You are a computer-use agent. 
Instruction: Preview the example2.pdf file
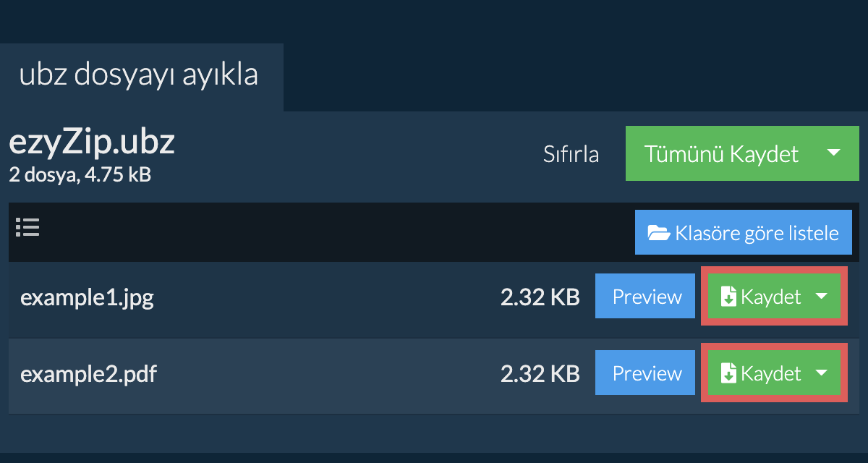pyautogui.click(x=647, y=373)
